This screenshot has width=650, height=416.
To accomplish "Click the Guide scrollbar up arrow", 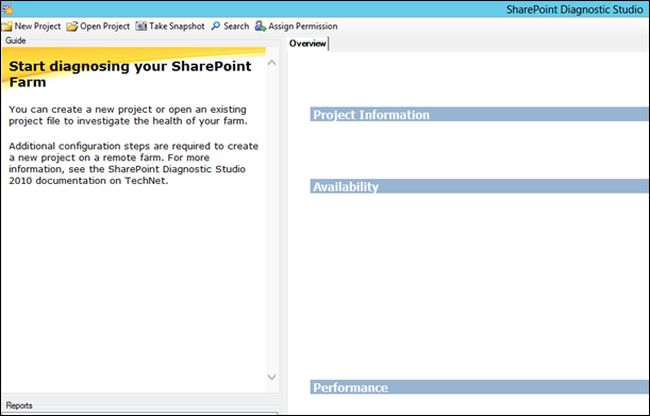I will click(x=272, y=63).
